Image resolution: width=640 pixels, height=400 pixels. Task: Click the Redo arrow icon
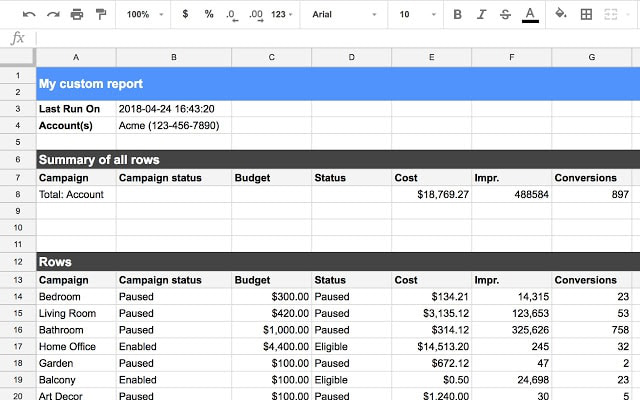52,15
